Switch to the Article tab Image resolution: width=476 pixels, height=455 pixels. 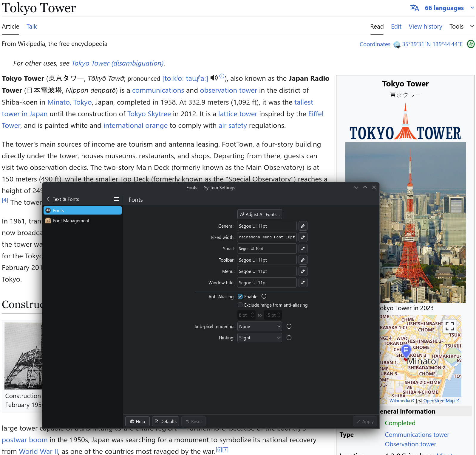[x=10, y=26]
